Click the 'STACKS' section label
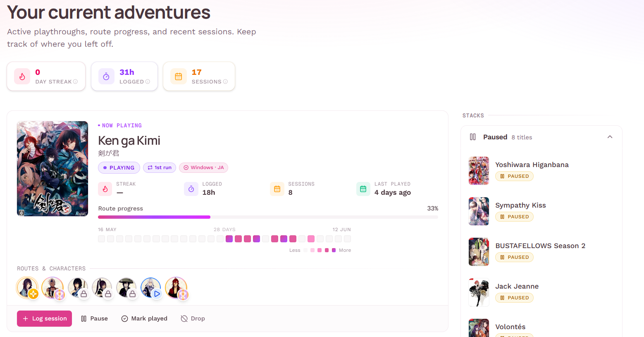Image resolution: width=644 pixels, height=337 pixels. (x=473, y=116)
